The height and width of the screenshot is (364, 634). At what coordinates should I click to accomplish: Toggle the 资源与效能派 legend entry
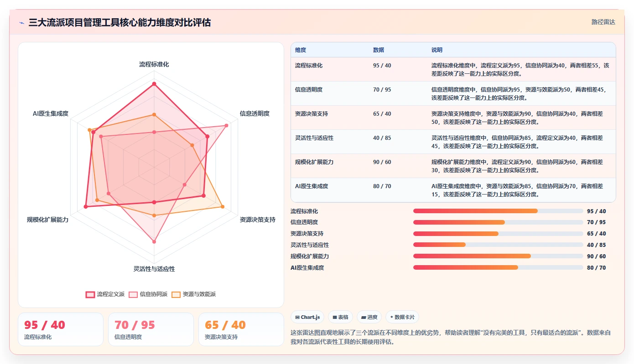pos(194,294)
